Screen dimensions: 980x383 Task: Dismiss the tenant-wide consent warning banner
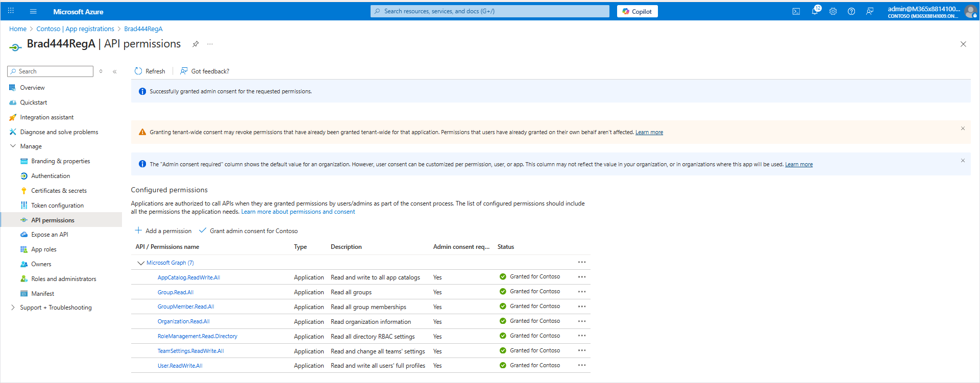click(963, 129)
